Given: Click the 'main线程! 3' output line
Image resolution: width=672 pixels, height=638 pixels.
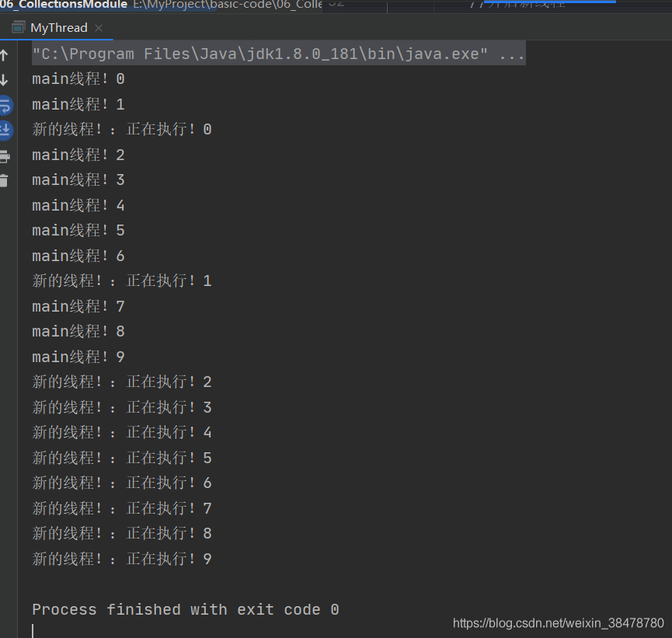Looking at the screenshot, I should (x=78, y=180).
